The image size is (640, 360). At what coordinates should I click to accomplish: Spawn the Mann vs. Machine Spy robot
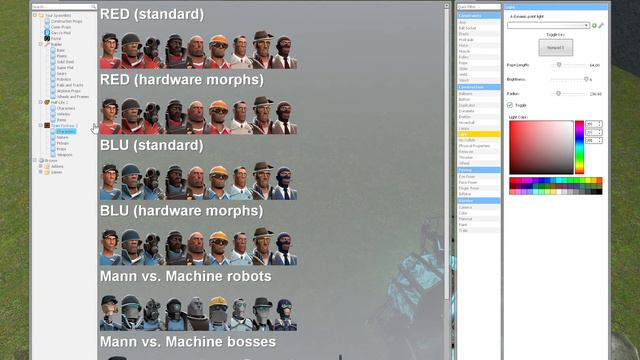coord(286,313)
